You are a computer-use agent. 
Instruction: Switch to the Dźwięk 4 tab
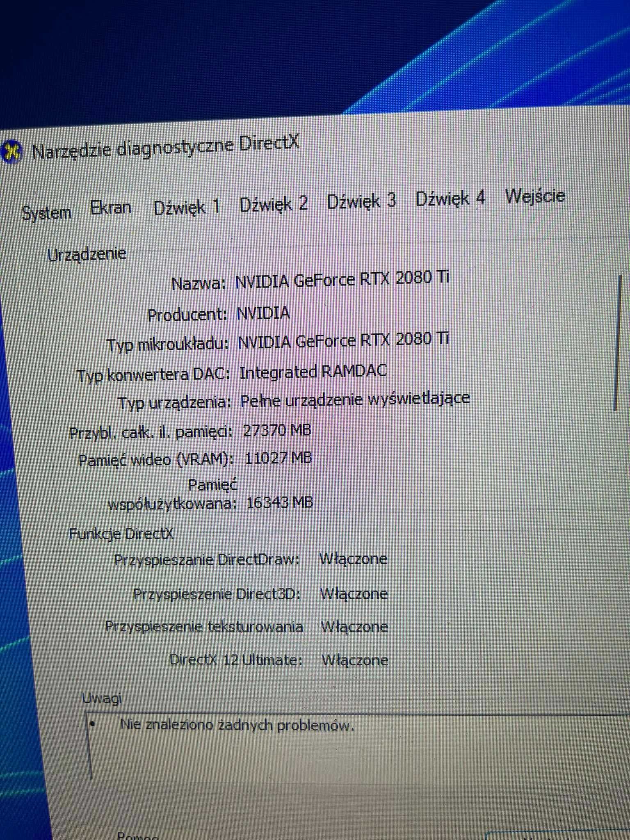pyautogui.click(x=450, y=199)
